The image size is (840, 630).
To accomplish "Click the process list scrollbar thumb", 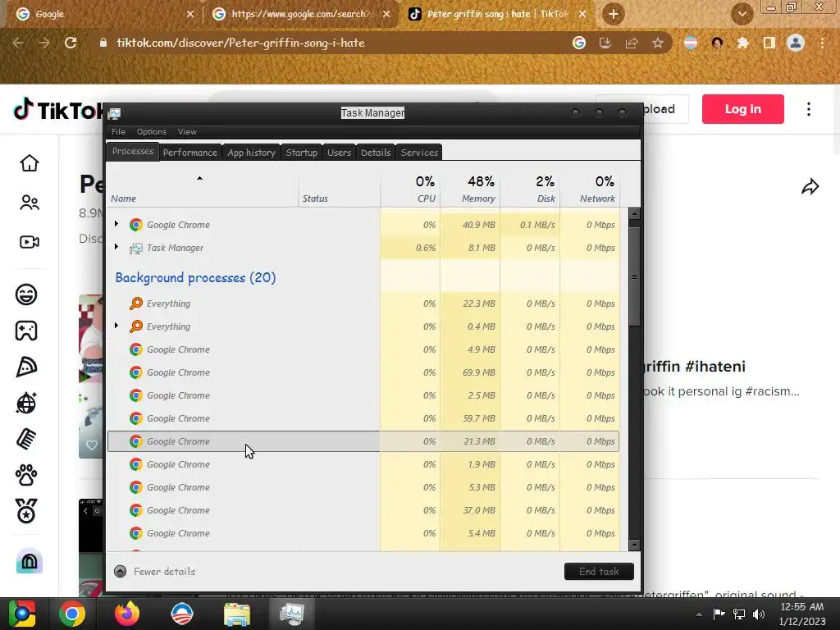I will [x=634, y=276].
